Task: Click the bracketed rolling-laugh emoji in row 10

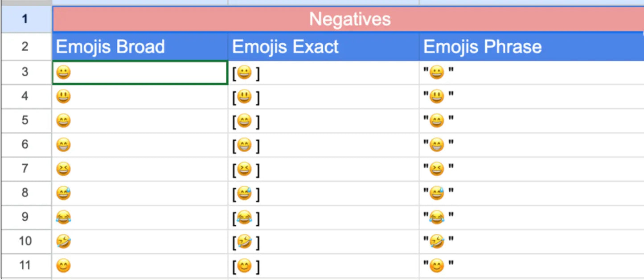Action: coord(246,242)
